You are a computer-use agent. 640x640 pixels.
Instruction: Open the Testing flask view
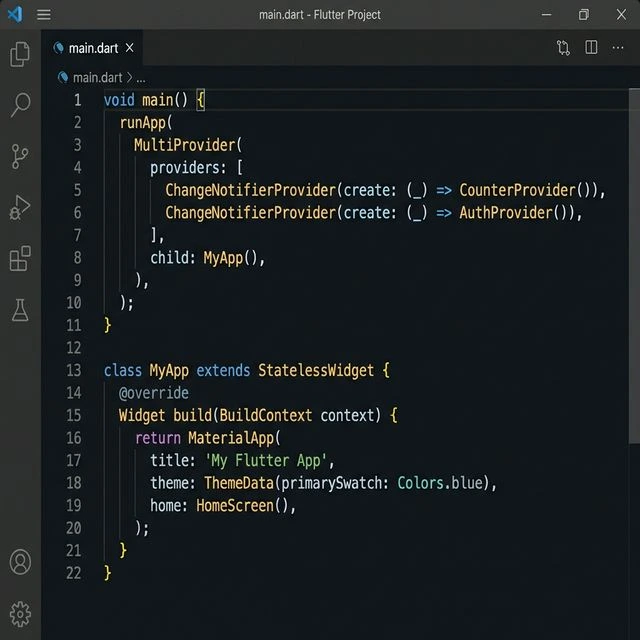20,310
